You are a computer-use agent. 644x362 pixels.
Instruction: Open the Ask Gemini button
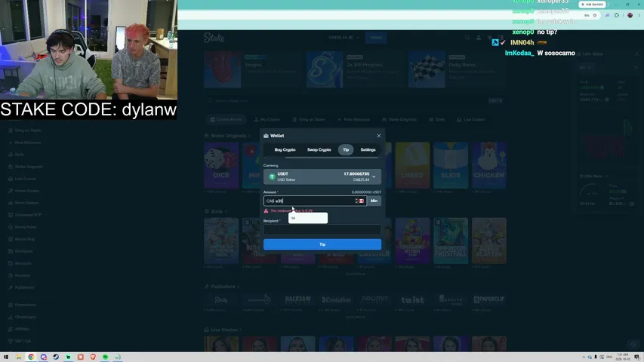592,4
